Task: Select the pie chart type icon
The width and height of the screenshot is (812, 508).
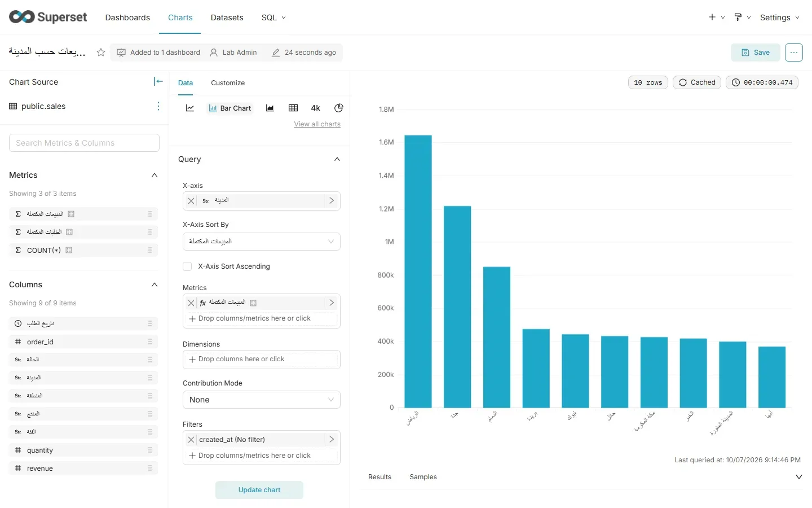Action: click(x=339, y=108)
